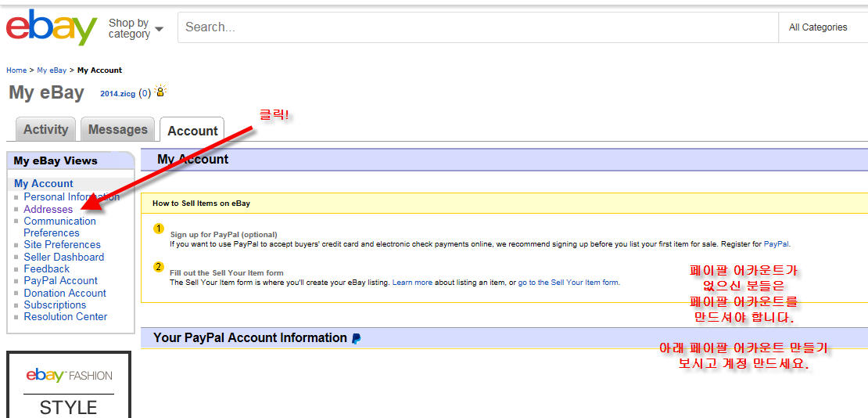The image size is (868, 418).
Task: Open Addresses in sidebar
Action: click(x=48, y=209)
